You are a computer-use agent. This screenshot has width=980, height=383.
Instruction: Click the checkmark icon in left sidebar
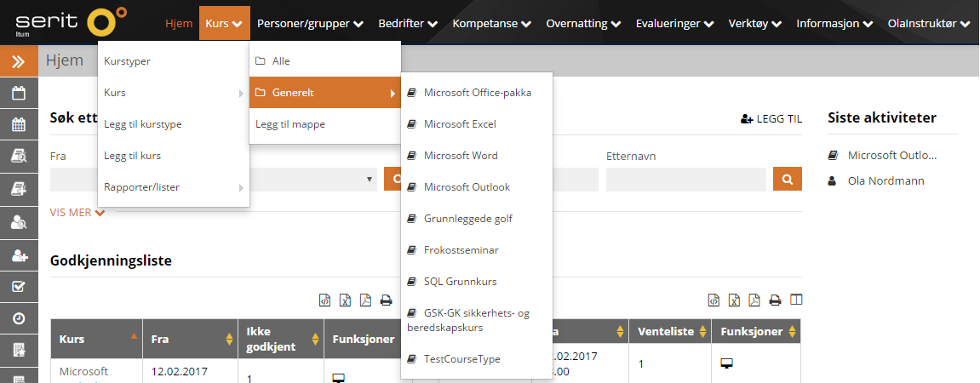click(19, 286)
